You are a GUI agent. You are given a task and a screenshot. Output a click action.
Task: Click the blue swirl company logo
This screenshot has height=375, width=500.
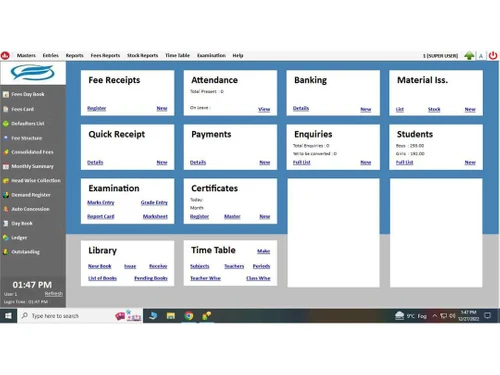coord(32,72)
